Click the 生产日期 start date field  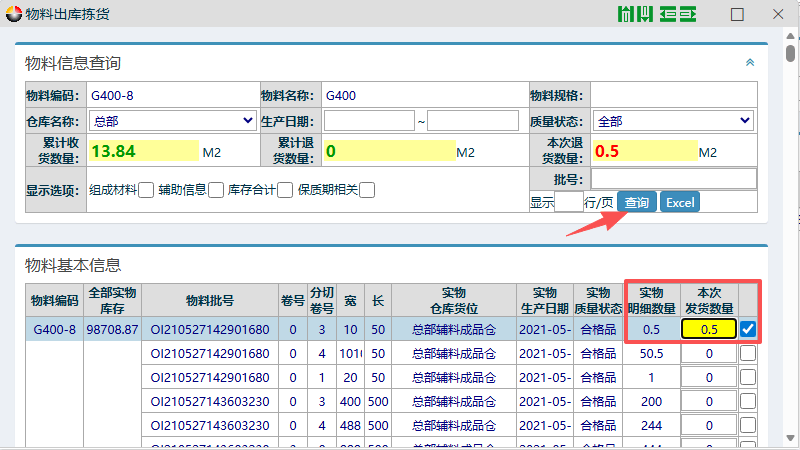point(369,121)
